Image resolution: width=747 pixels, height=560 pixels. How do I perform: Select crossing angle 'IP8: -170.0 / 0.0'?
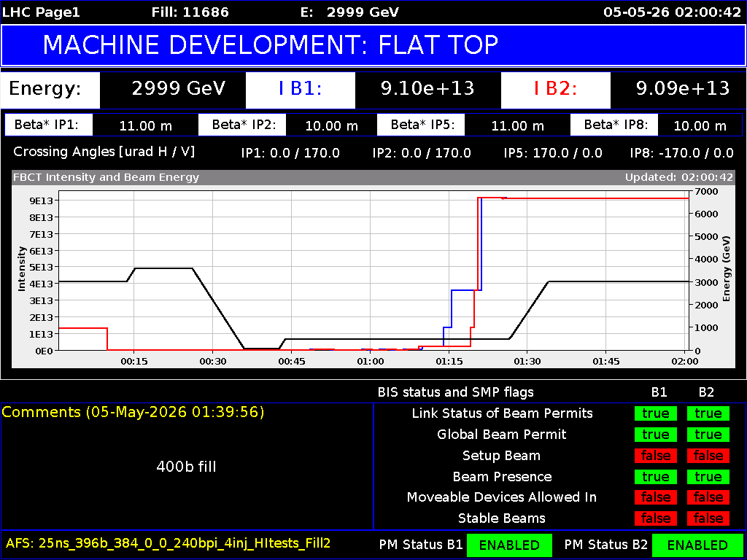coord(682,153)
